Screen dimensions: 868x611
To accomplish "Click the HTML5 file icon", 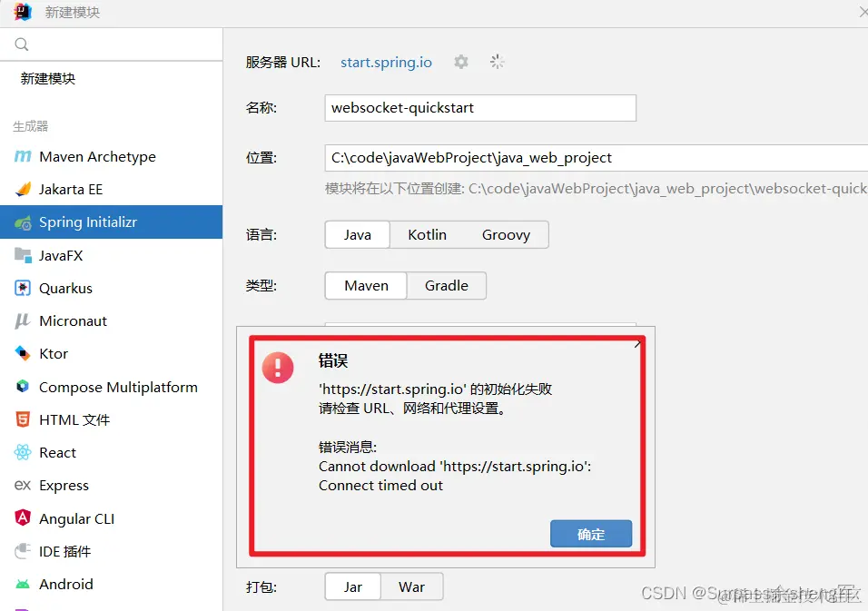I will click(23, 419).
